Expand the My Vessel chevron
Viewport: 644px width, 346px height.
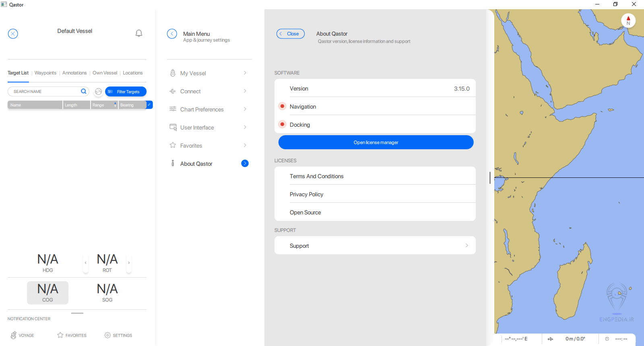pos(245,73)
